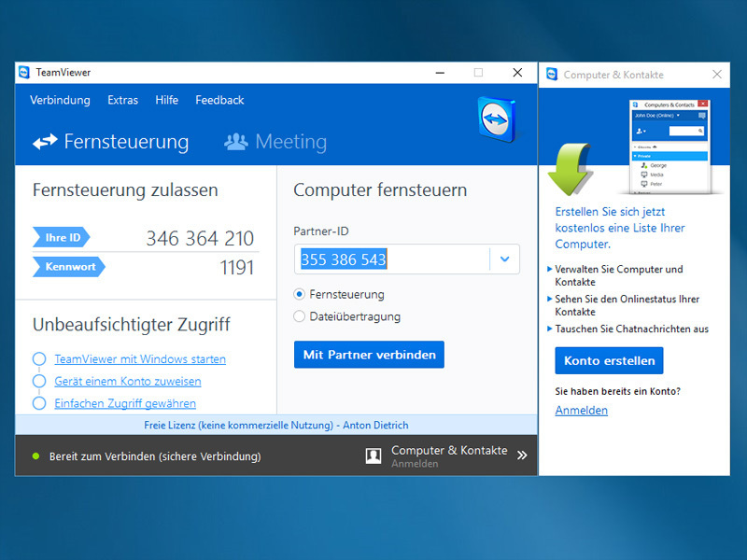Click the Partner-ID label
The width and height of the screenshot is (747, 560).
pos(321,231)
